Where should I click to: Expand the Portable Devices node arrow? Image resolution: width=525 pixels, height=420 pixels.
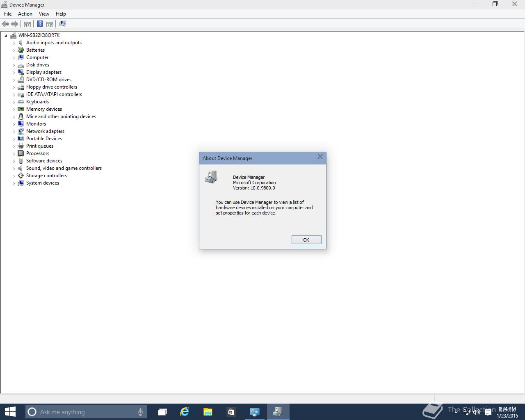pos(14,139)
